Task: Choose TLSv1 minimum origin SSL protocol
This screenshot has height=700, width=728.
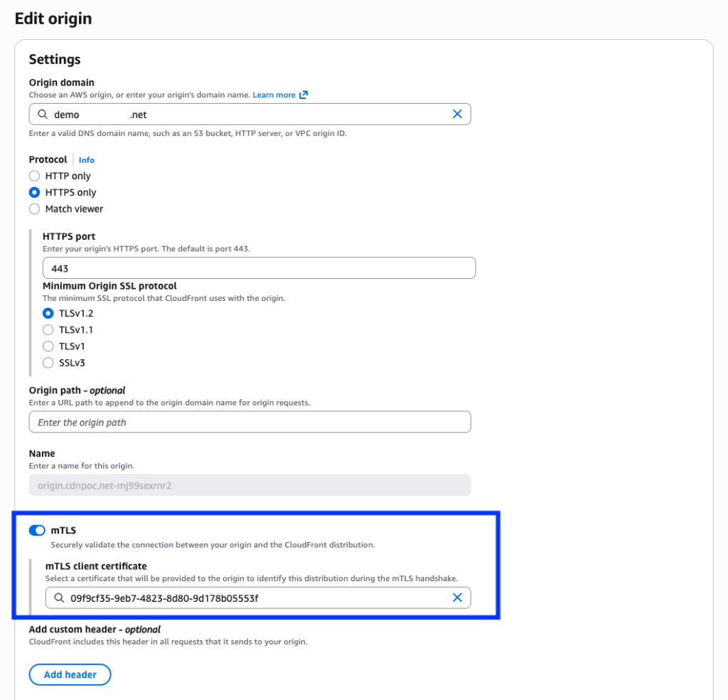Action: 48,346
